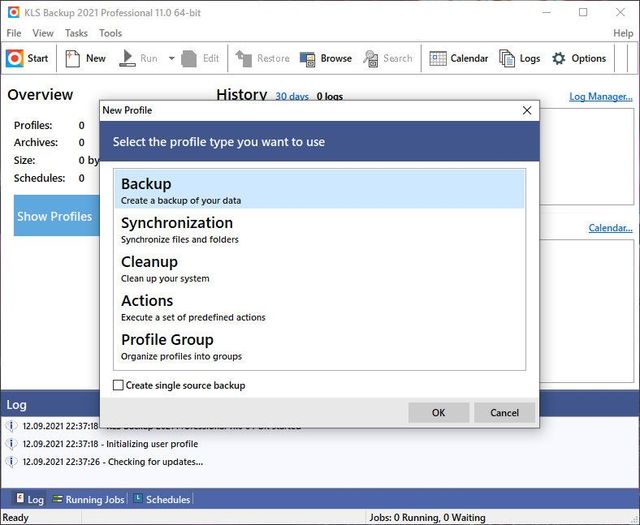Open the Tasks menu

coord(76,33)
